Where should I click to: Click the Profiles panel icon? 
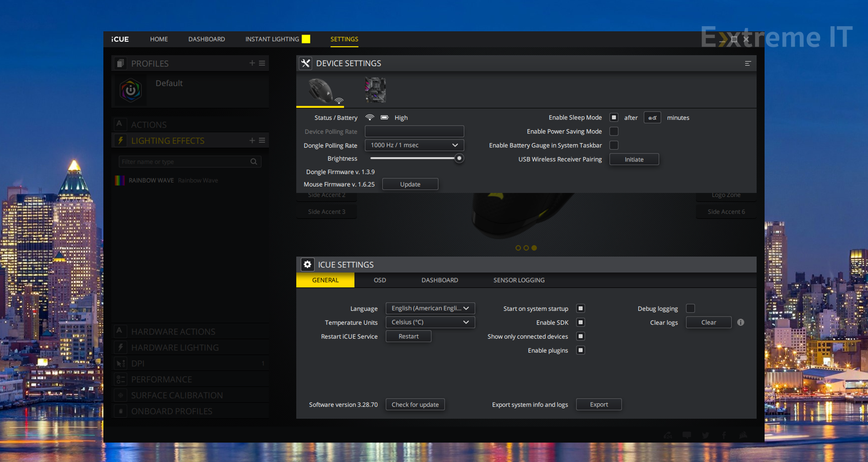pyautogui.click(x=120, y=63)
